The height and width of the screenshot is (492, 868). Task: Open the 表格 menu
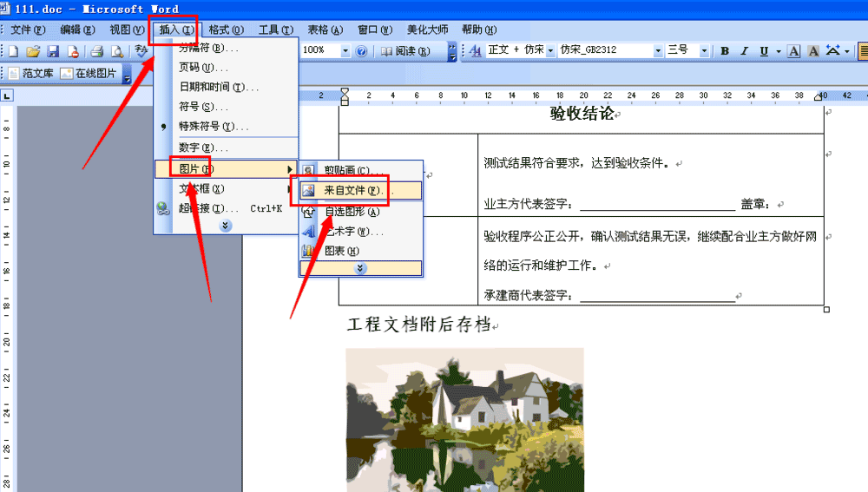coord(325,30)
